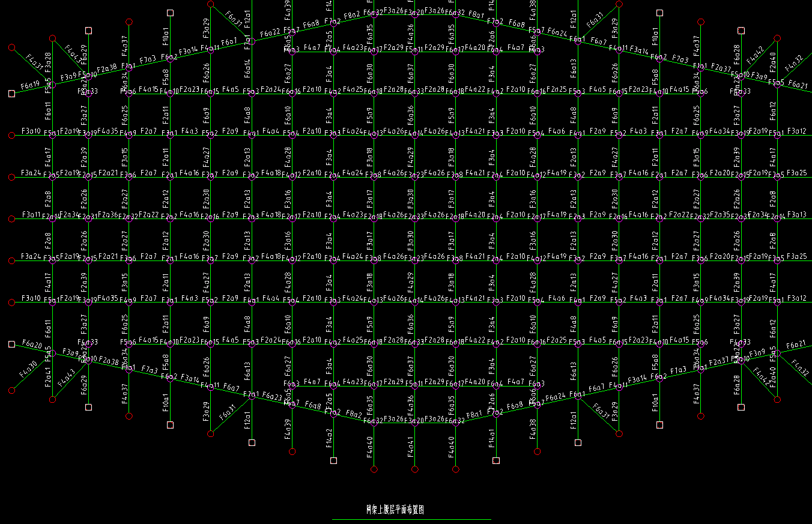Select the chord label F6a22
This screenshot has width=812, height=524.
click(270, 33)
